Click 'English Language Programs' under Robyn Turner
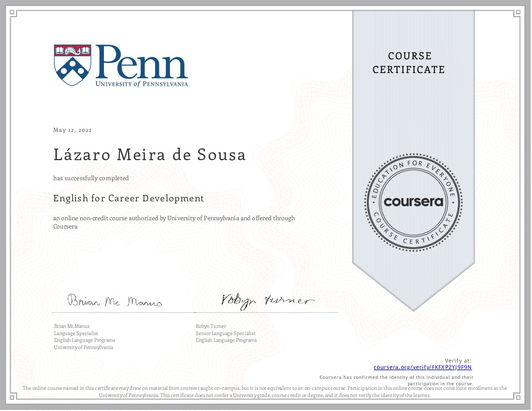The image size is (532, 411). (x=226, y=340)
